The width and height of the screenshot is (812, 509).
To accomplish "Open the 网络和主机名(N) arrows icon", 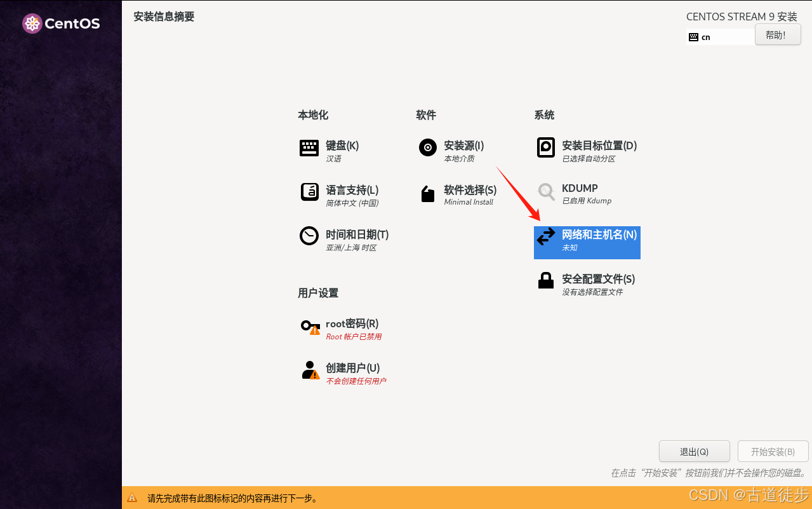I will [x=546, y=236].
